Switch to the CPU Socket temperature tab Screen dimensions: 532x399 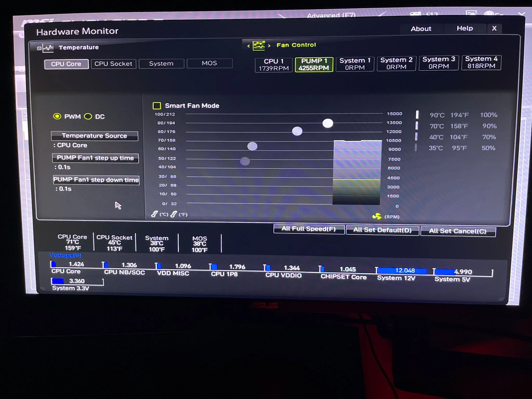(114, 64)
